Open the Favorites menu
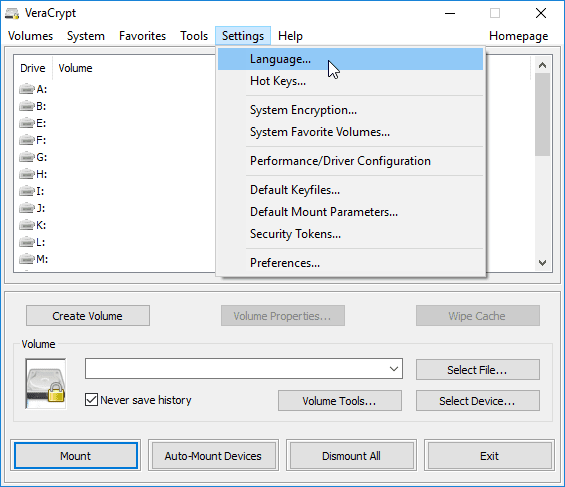 (142, 36)
